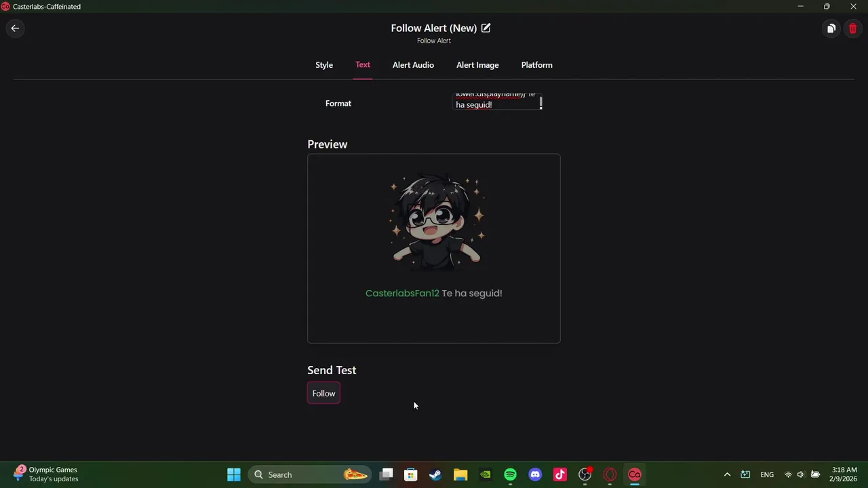The height and width of the screenshot is (488, 868).
Task: Open OBS Studio from the taskbar
Action: pos(585,474)
